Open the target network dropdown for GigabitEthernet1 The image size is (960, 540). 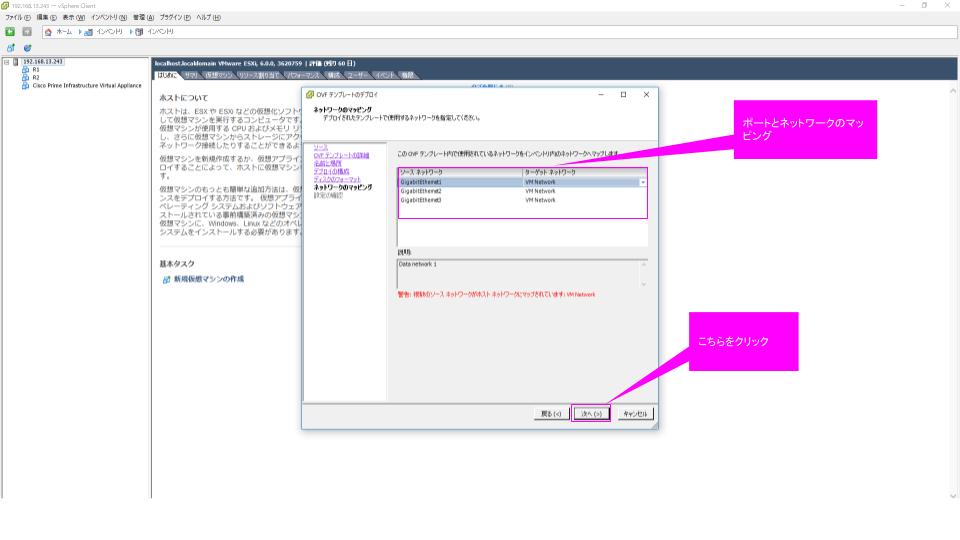coord(643,182)
